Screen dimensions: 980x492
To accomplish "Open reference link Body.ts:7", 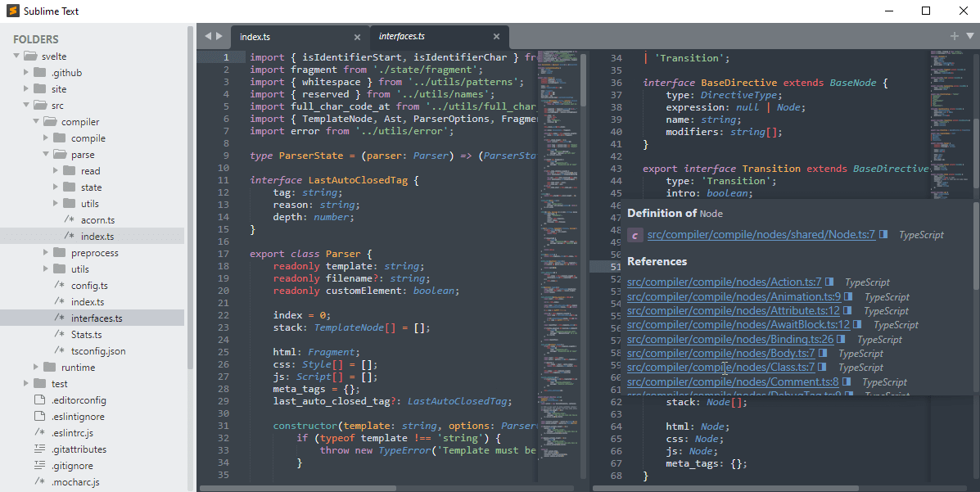I will (720, 354).
